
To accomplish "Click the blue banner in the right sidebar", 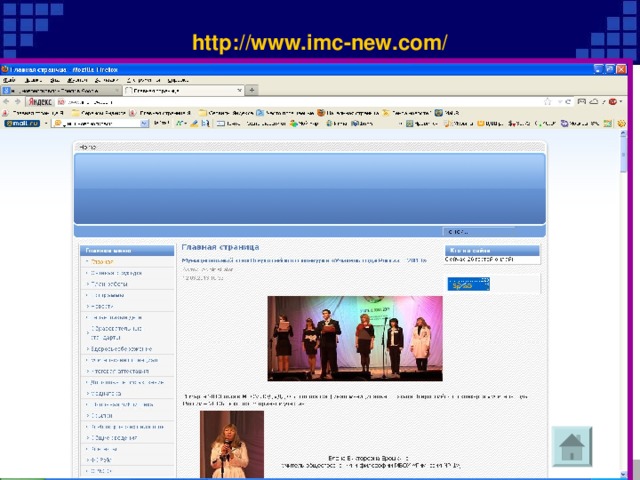I will 469,284.
